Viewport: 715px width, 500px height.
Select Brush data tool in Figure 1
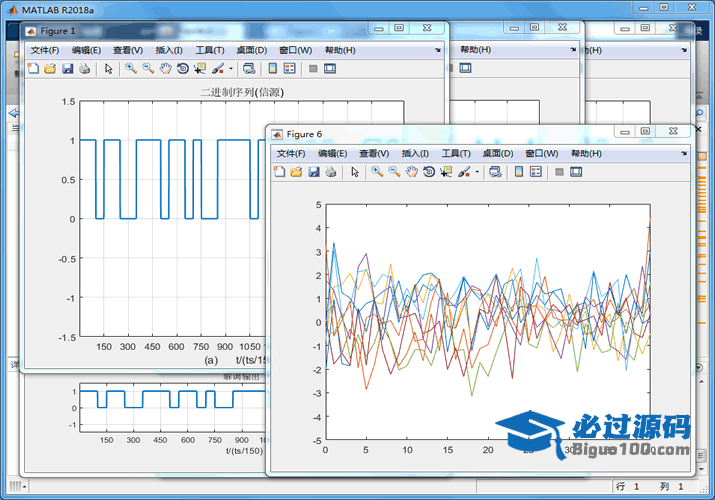(x=218, y=69)
